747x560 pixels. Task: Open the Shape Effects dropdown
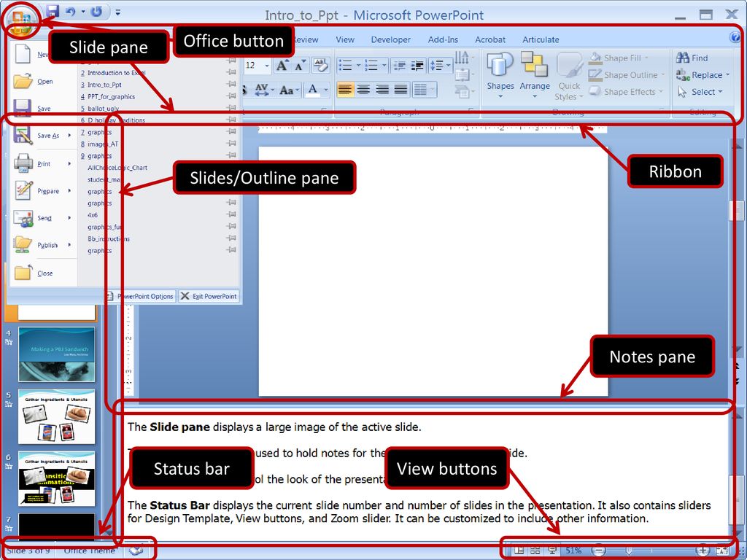pyautogui.click(x=625, y=91)
